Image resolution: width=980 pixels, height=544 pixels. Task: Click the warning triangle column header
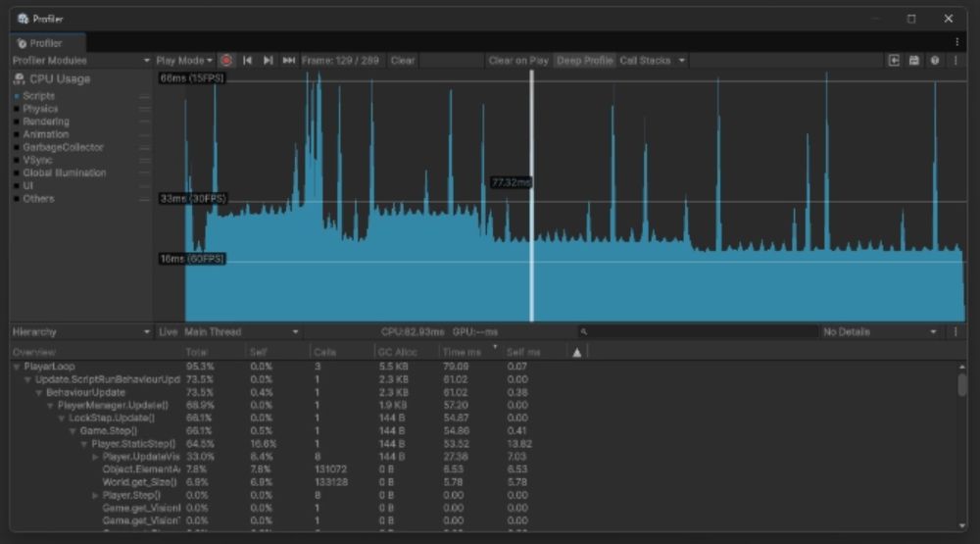point(577,353)
